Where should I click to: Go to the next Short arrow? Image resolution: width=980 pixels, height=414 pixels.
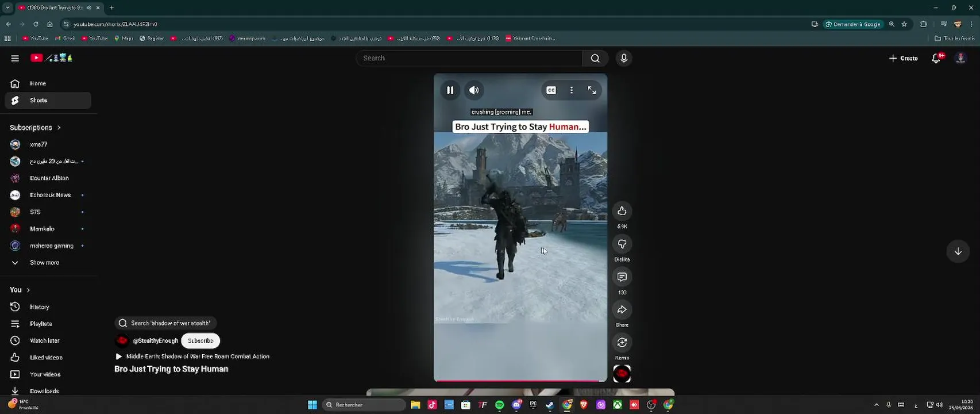958,251
